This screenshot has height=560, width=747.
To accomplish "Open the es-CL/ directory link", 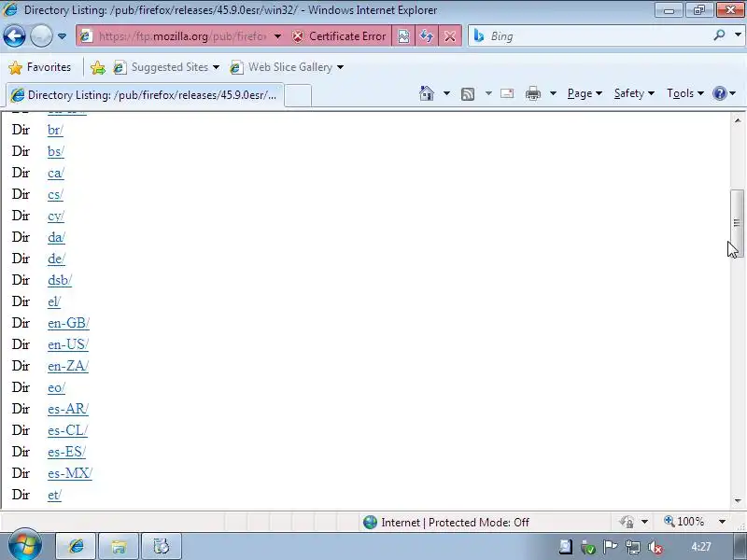I will click(67, 430).
